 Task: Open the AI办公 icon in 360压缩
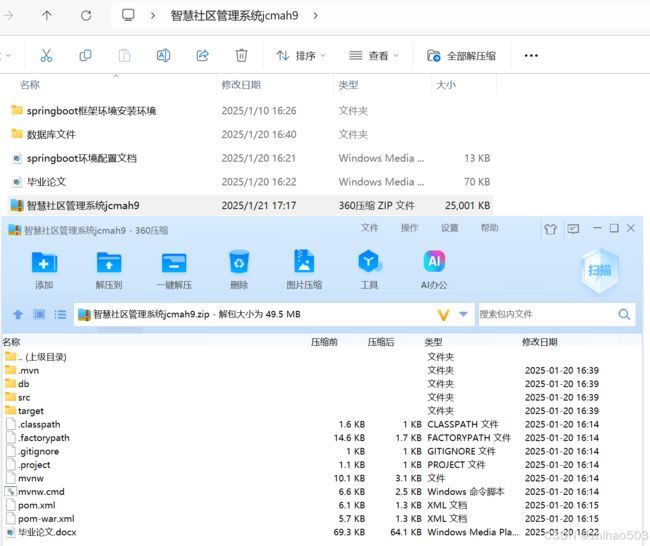[434, 269]
